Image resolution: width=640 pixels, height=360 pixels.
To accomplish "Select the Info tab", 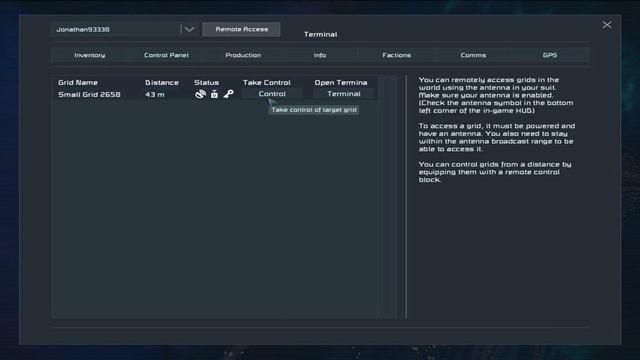I will pyautogui.click(x=320, y=55).
